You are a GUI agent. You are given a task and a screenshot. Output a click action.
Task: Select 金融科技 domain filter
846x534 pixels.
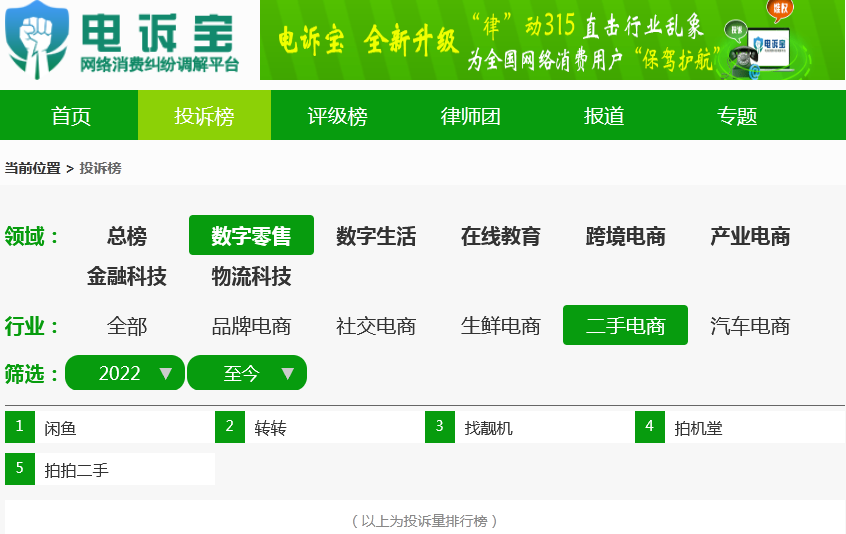[127, 276]
